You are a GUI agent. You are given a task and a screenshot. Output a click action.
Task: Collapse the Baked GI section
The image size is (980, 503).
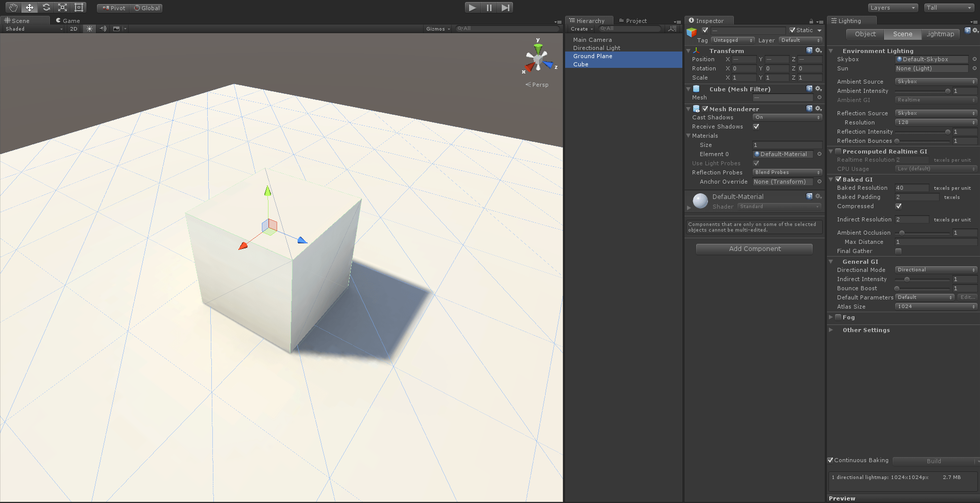point(831,179)
